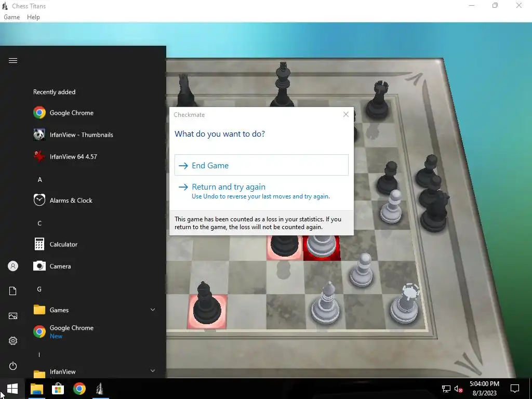This screenshot has height=399, width=532.
Task: Click the white rook in the corner
Action: pos(405,304)
